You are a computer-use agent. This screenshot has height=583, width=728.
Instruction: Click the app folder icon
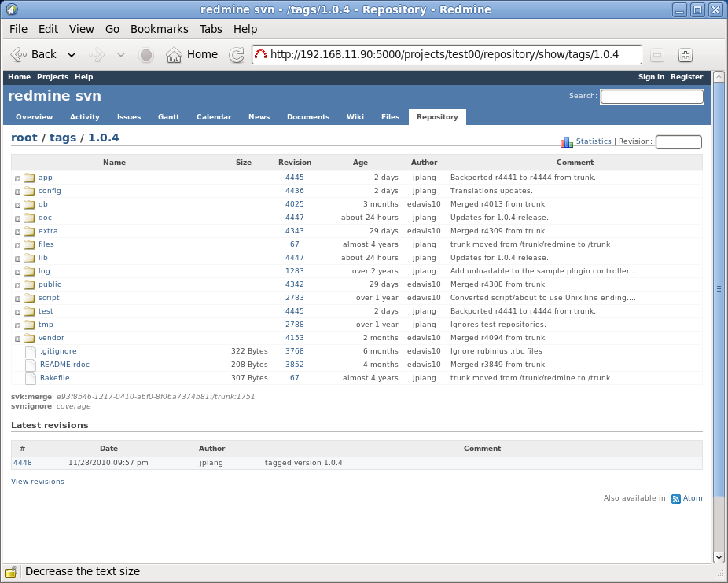29,178
